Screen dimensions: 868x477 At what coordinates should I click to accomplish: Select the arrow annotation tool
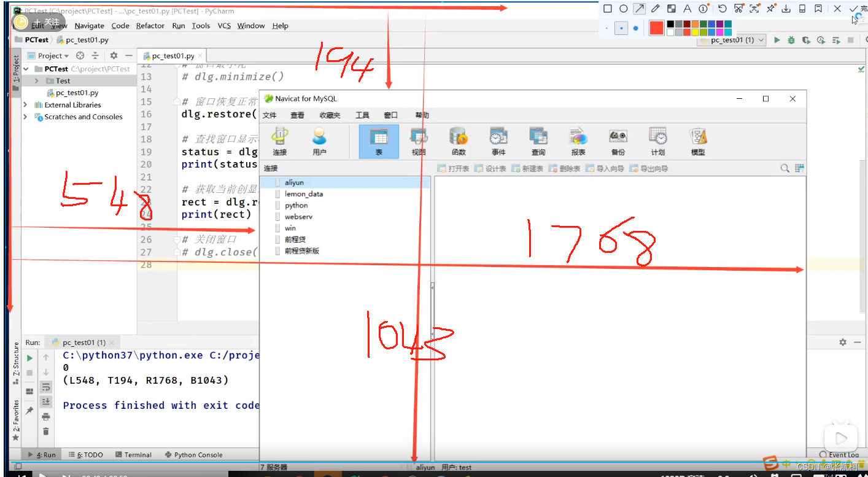coord(640,9)
